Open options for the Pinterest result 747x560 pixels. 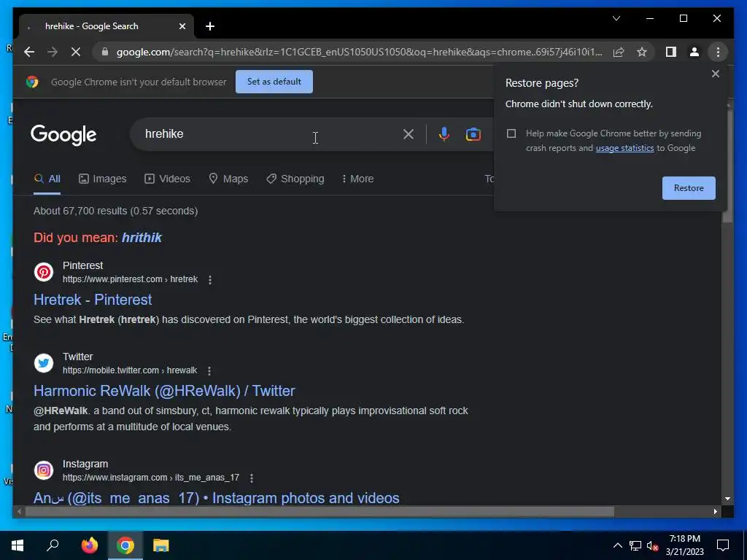point(210,280)
